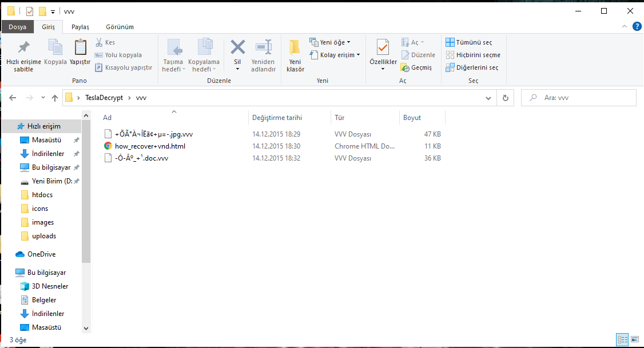The height and width of the screenshot is (348, 644).
Task: Click TeslaDecrypt in the address path
Action: point(104,98)
